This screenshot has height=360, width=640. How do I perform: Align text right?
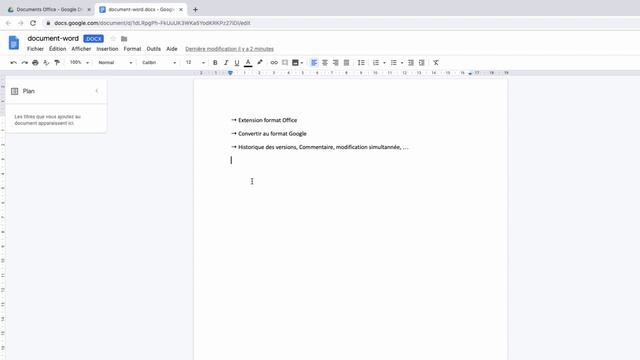pos(336,62)
